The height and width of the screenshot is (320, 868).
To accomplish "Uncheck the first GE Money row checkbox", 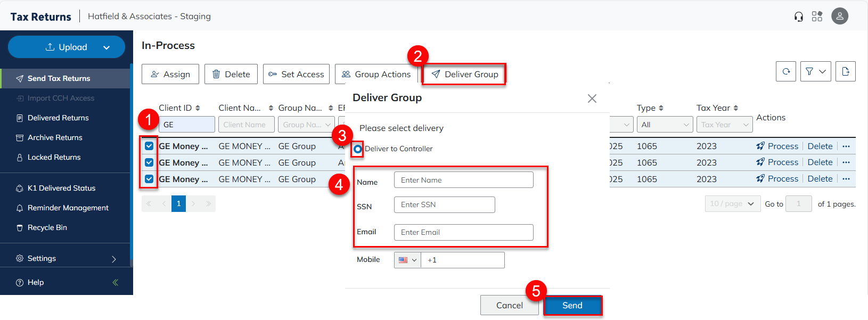I will [149, 146].
